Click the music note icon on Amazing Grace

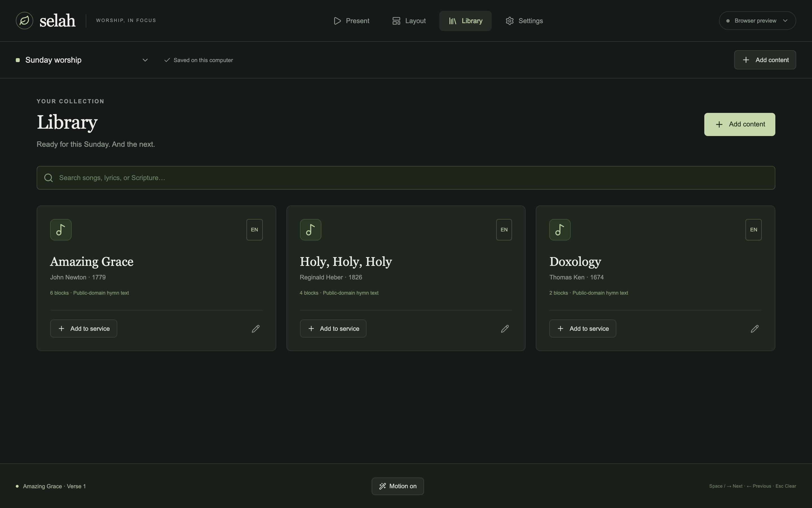click(61, 230)
